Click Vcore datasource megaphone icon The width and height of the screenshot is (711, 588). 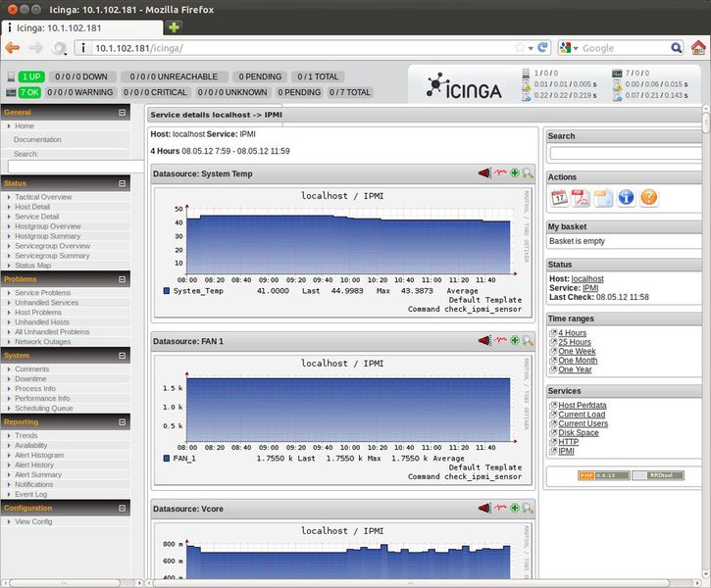coord(484,508)
